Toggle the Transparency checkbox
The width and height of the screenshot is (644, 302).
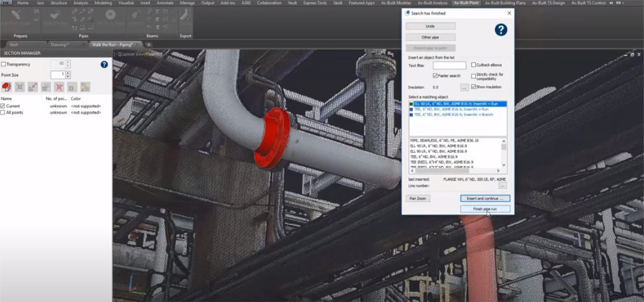(x=4, y=64)
